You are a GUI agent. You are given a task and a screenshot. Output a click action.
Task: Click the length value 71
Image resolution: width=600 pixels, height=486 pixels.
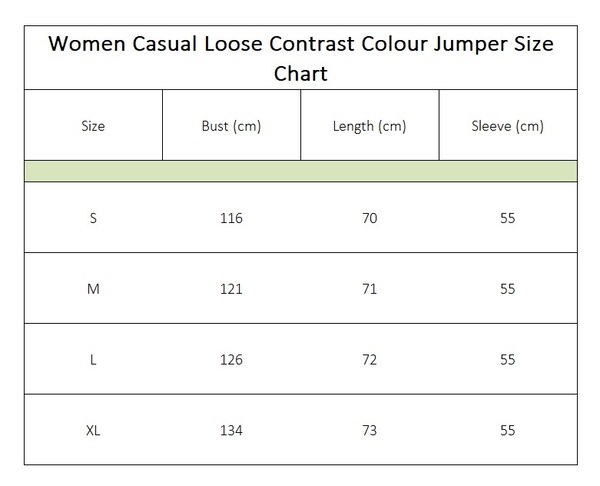tap(370, 289)
